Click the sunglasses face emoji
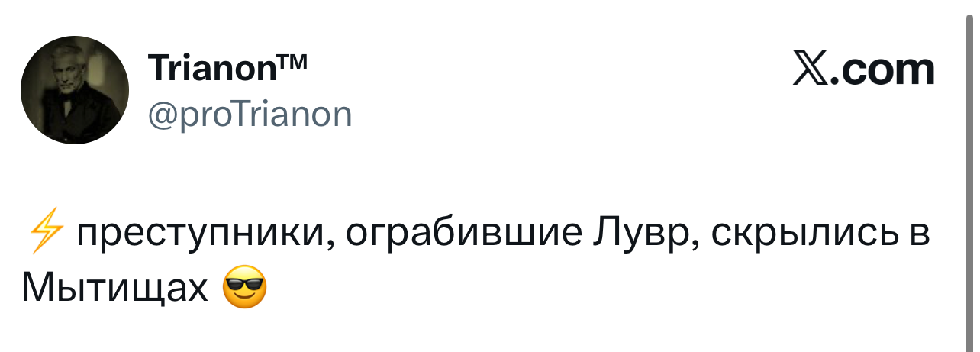 [244, 289]
